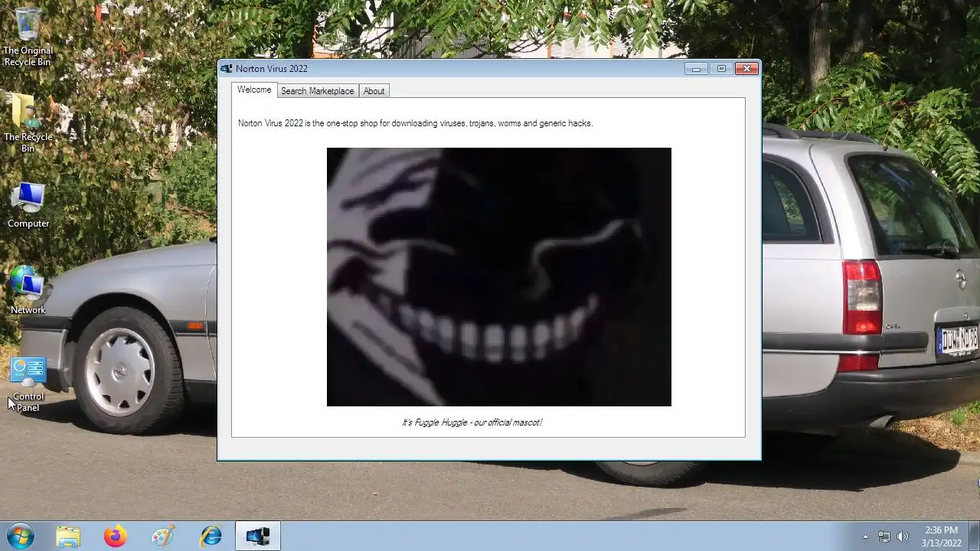Switch to the Welcome tab
This screenshot has height=551, width=980.
click(x=254, y=90)
